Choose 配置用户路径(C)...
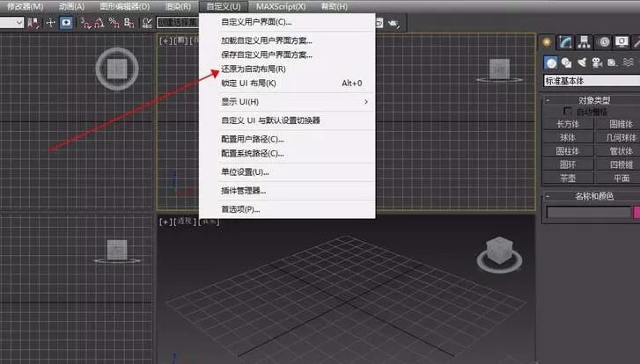Image resolution: width=640 pixels, height=364 pixels. pyautogui.click(x=287, y=140)
